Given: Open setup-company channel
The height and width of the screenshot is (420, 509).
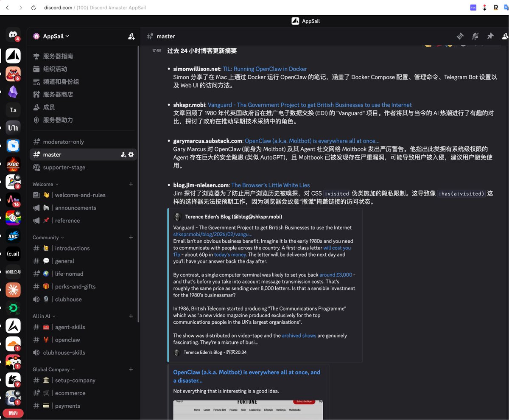Looking at the screenshot, I should coord(83,381).
